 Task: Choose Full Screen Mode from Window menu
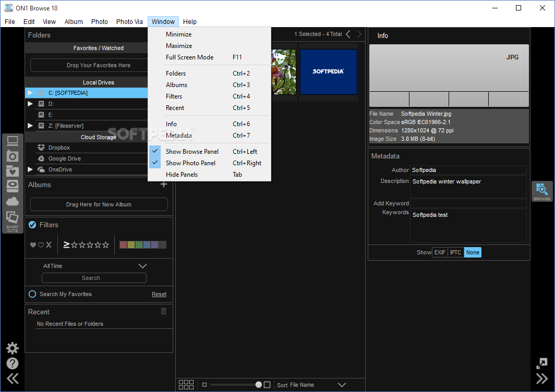[210, 57]
